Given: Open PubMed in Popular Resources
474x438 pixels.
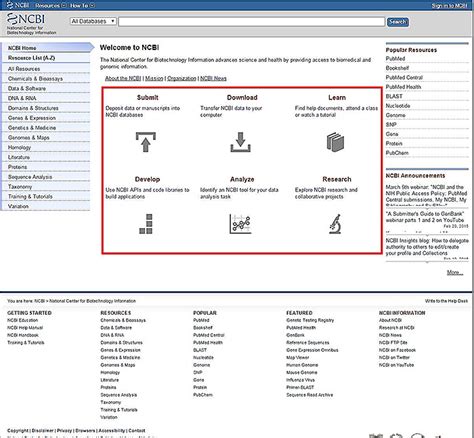Looking at the screenshot, I should pyautogui.click(x=395, y=59).
